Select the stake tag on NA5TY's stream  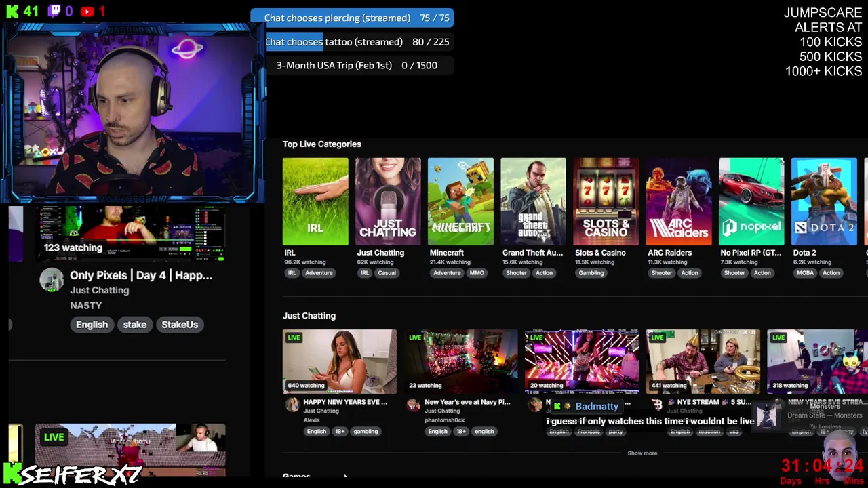click(135, 325)
